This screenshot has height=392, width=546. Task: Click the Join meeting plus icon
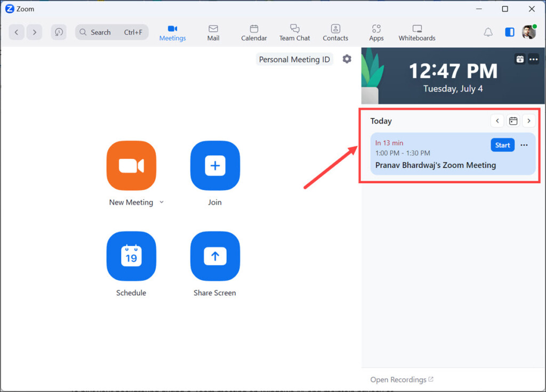(215, 166)
